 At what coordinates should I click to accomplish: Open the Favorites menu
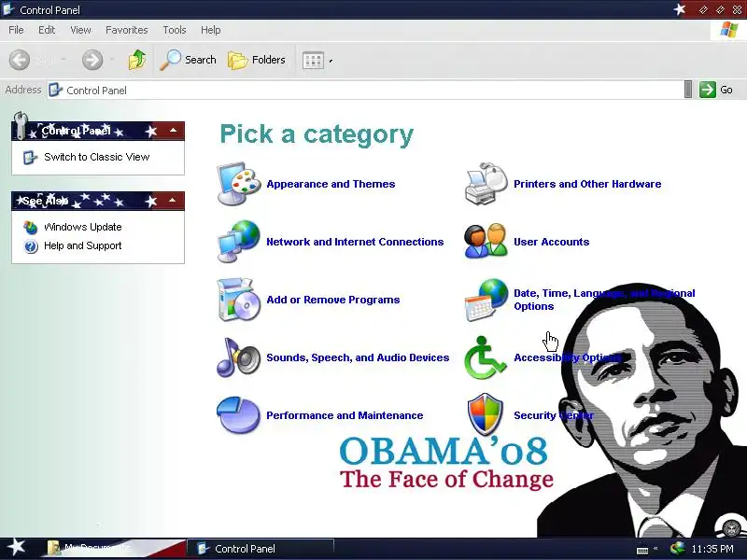pyautogui.click(x=127, y=30)
